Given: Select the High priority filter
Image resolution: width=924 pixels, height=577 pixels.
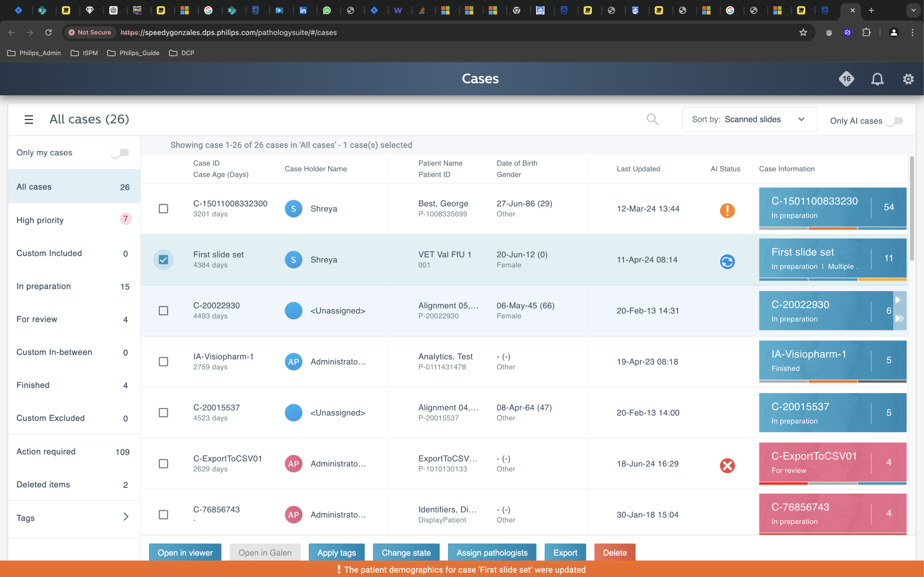Looking at the screenshot, I should [74, 220].
